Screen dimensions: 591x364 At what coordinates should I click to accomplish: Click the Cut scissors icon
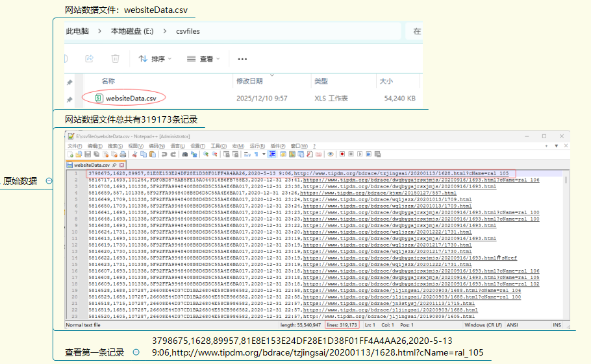pyautogui.click(x=134, y=154)
